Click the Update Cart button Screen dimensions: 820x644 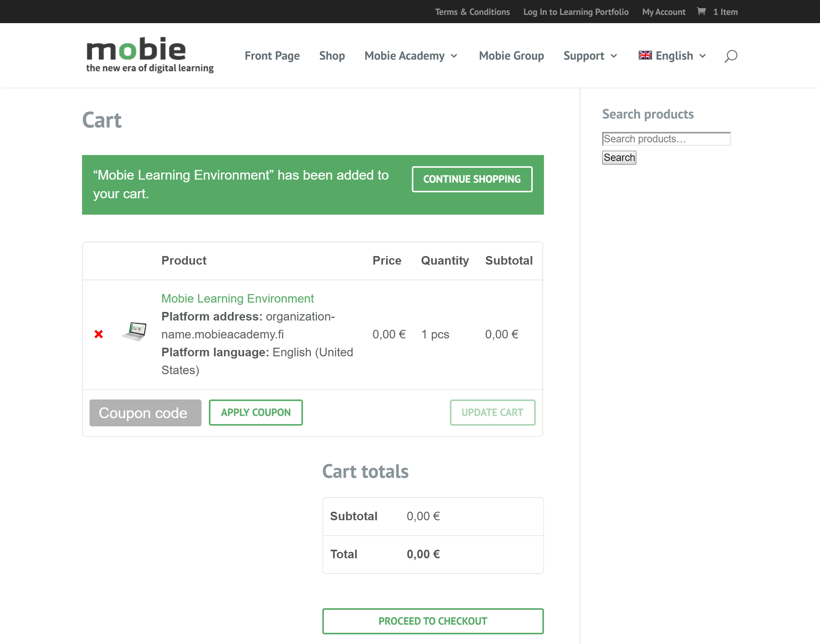tap(492, 413)
